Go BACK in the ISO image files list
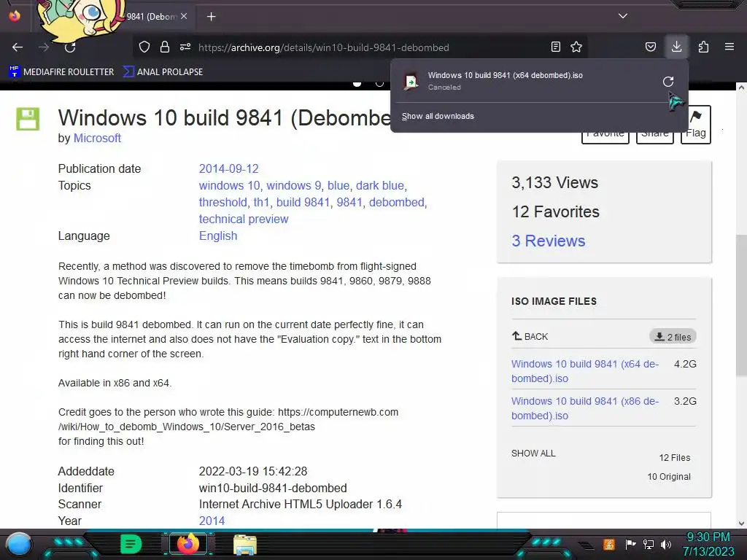 (x=530, y=336)
